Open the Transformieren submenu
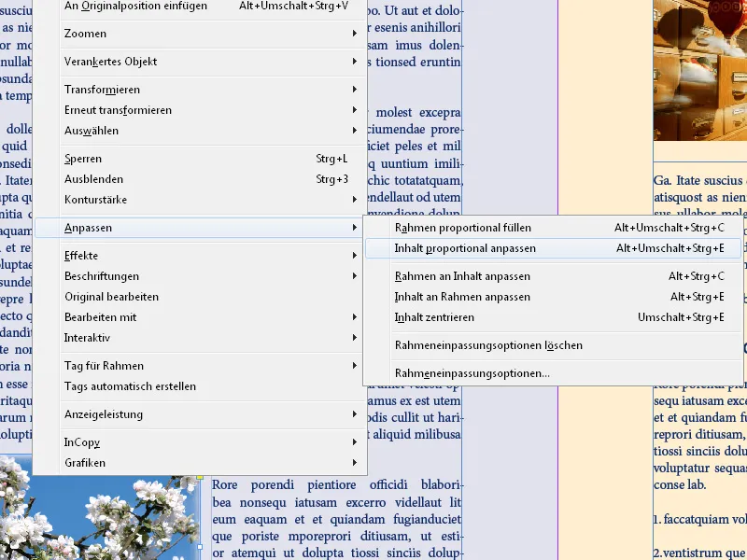747x560 pixels. 200,90
